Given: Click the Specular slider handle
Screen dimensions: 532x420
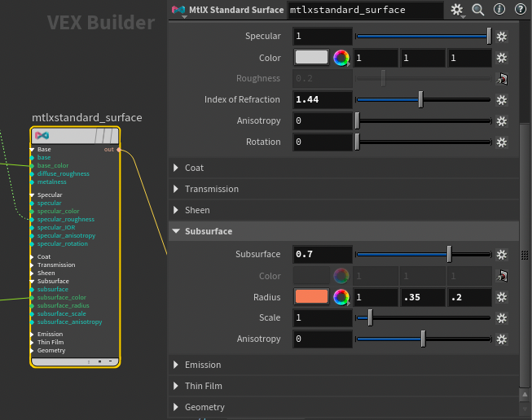Looking at the screenshot, I should point(489,37).
